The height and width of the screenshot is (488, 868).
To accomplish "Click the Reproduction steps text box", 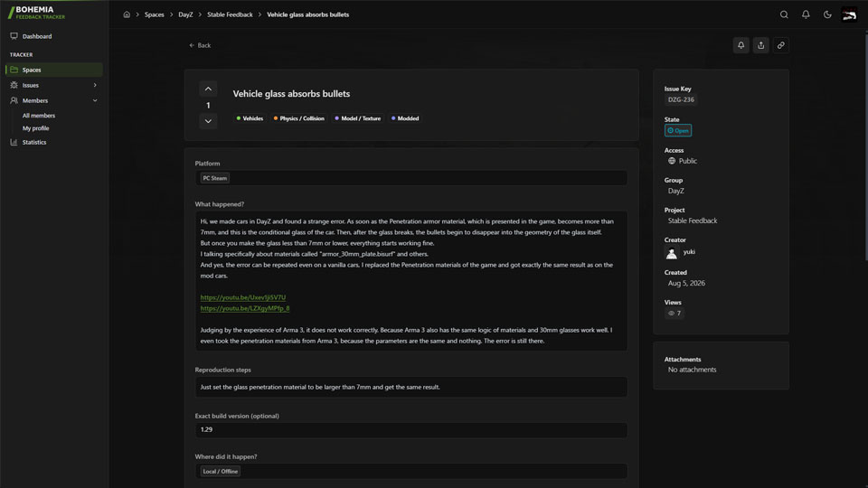I will point(411,388).
